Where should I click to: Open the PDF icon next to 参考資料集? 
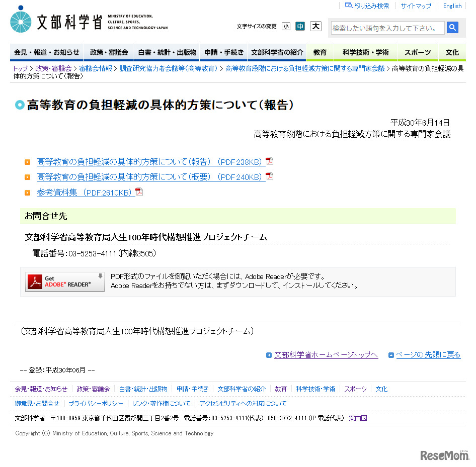click(x=139, y=192)
